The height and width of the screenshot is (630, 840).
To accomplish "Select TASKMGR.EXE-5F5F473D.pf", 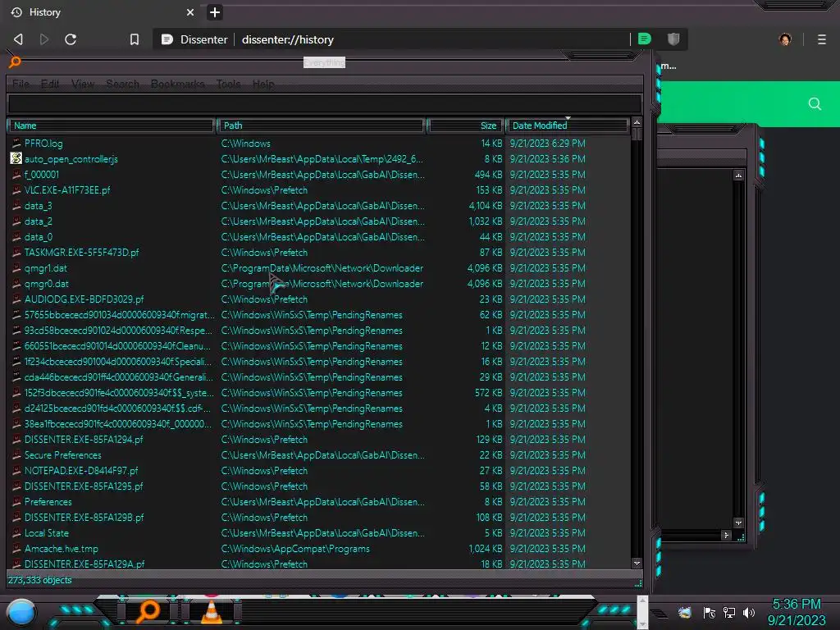I will (x=81, y=253).
